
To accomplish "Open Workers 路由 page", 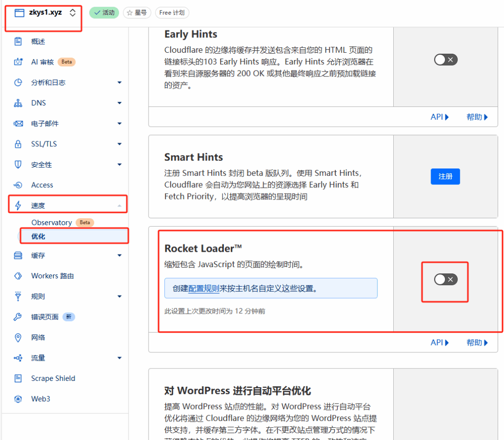I will pos(52,276).
